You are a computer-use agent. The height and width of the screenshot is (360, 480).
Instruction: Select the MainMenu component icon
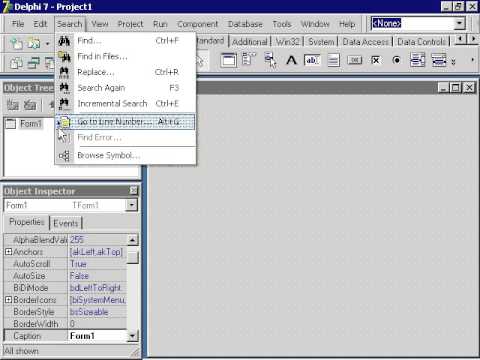249,60
